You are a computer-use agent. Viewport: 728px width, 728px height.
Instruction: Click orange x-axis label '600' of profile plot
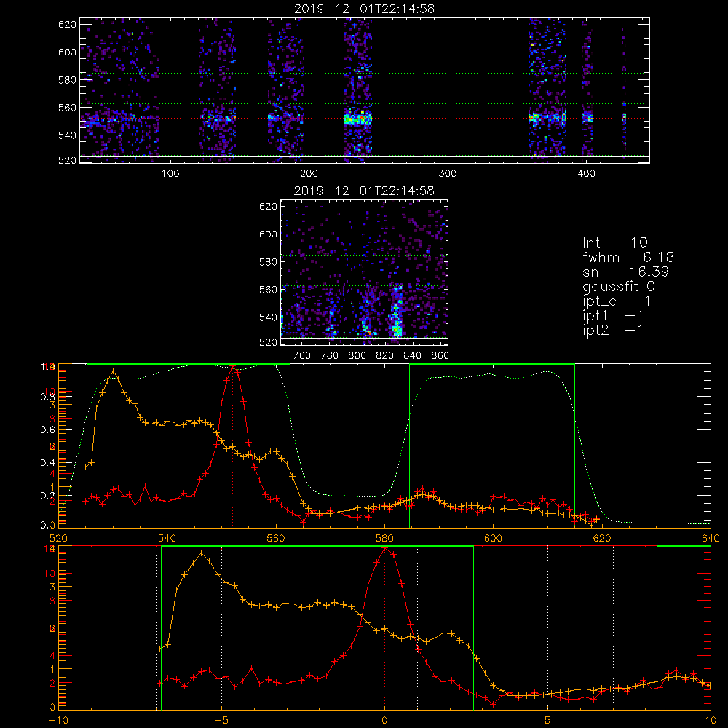pos(493,539)
